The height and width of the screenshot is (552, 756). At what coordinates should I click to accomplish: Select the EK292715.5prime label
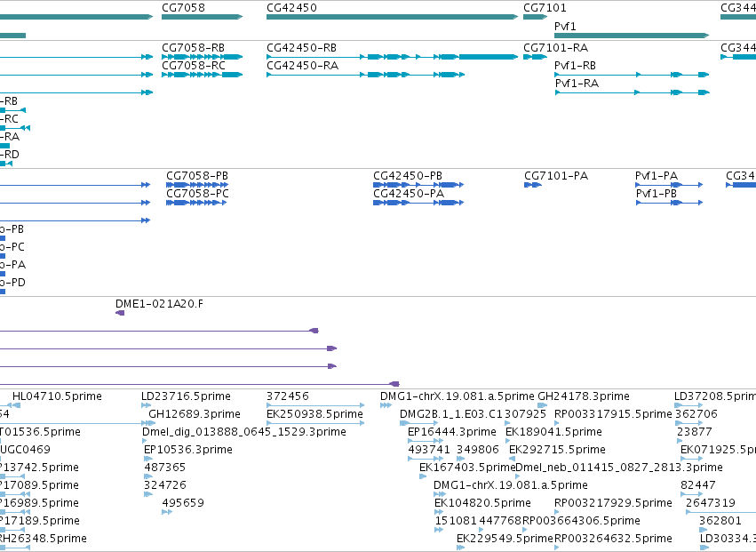557,450
